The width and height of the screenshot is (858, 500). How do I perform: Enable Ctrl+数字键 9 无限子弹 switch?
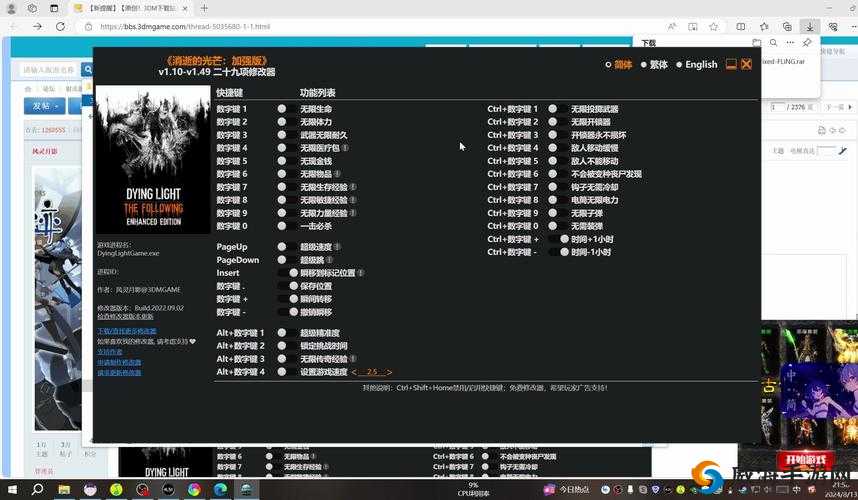click(556, 213)
